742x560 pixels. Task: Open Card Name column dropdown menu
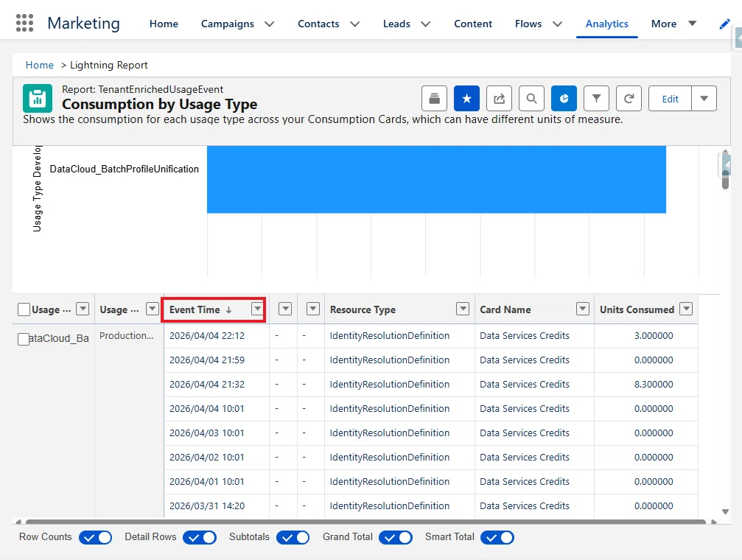tap(583, 309)
